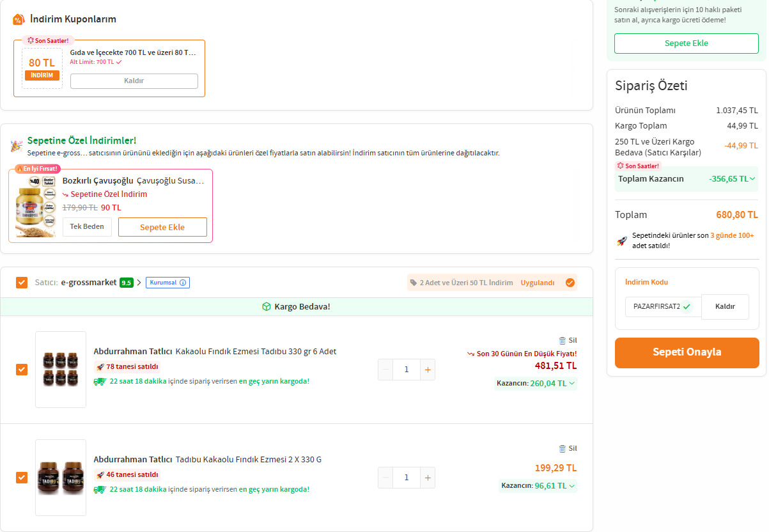Click delivery truck icon for 2 X 330 G product
Screen dimensions: 769x532
tap(100, 490)
